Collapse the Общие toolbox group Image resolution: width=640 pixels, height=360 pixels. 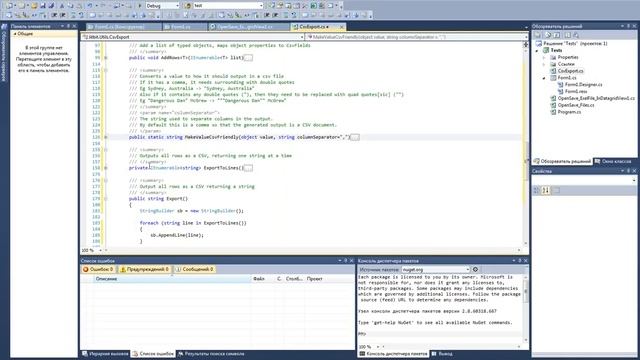point(15,34)
